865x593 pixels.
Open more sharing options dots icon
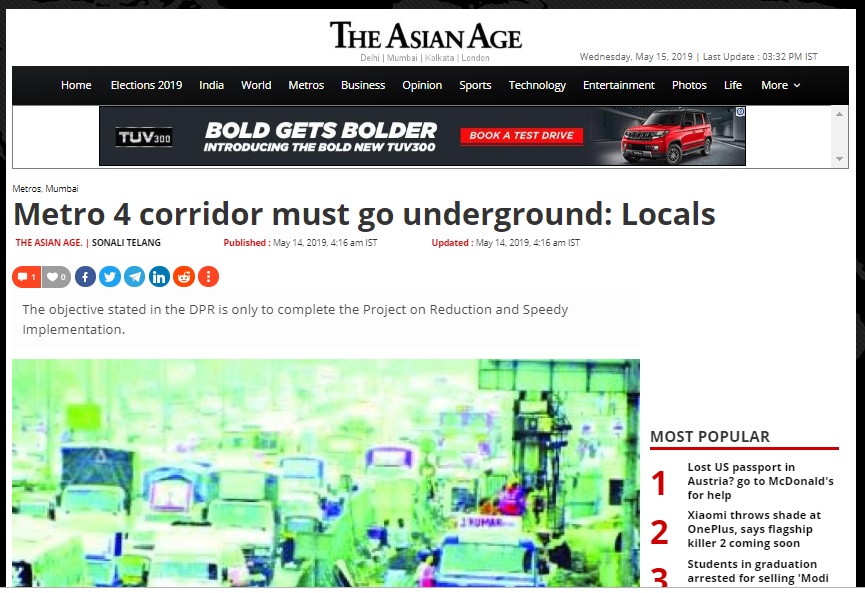(209, 277)
